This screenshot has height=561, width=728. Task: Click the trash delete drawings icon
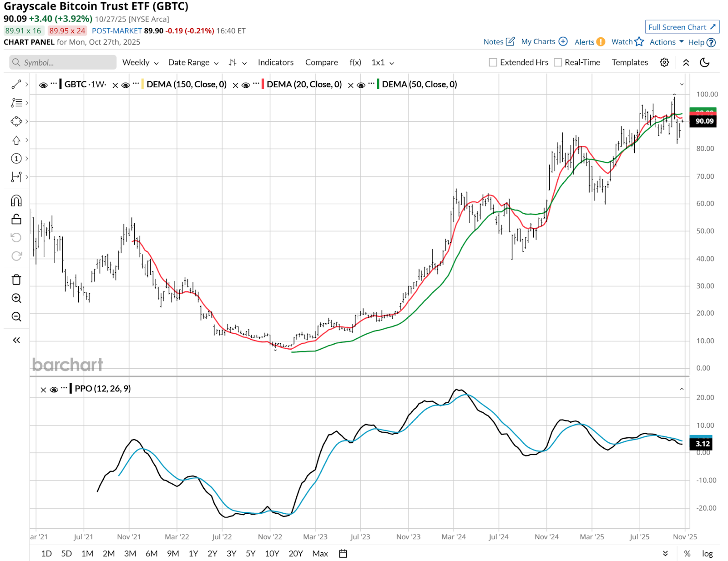pos(16,280)
